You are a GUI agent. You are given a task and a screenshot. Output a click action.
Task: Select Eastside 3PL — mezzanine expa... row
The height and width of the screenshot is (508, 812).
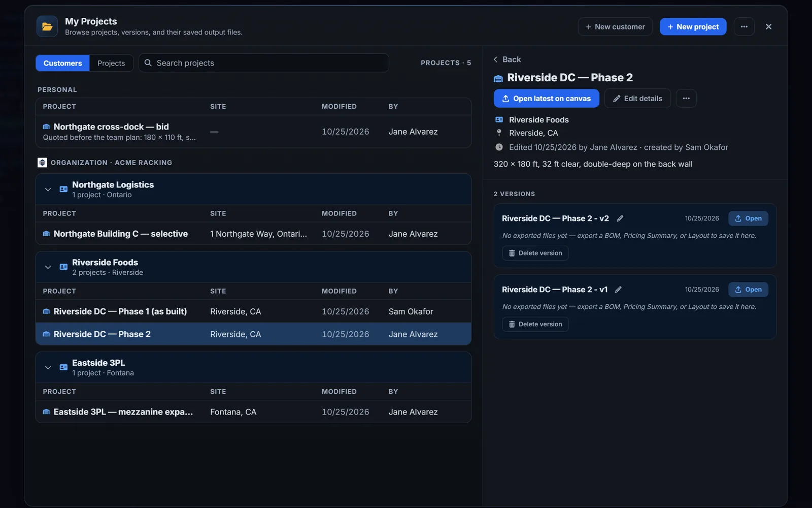tap(253, 412)
